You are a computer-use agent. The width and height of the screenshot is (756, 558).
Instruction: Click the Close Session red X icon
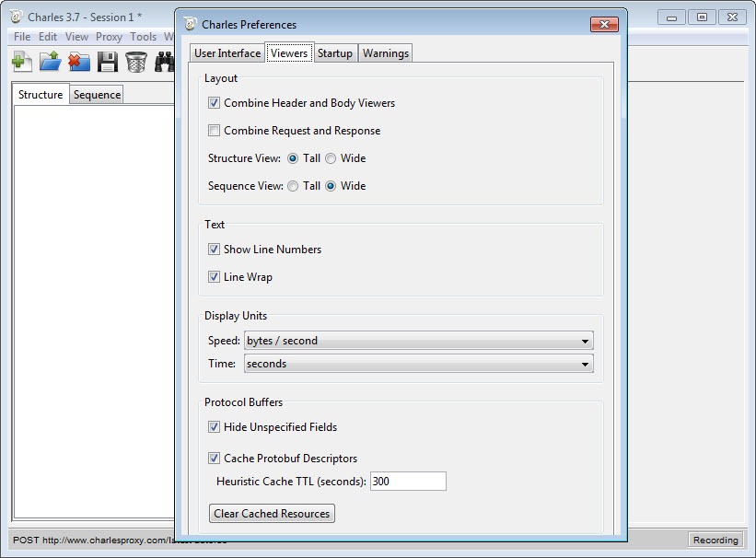79,62
